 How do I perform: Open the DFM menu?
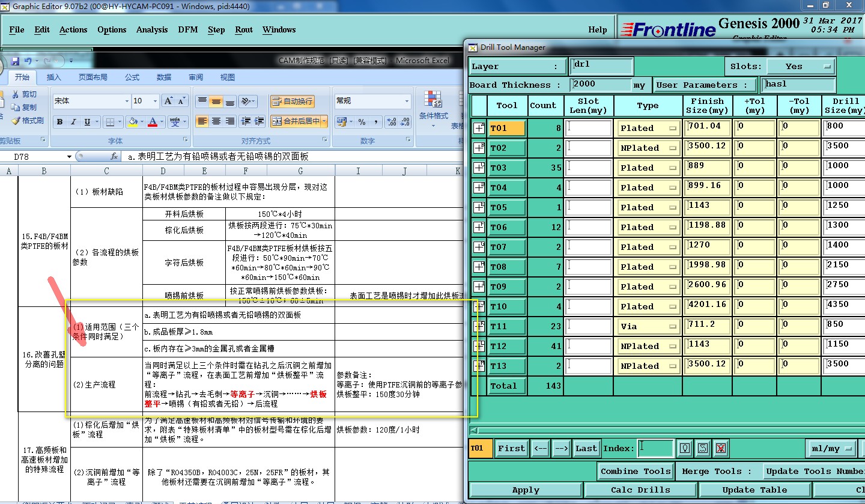[188, 29]
